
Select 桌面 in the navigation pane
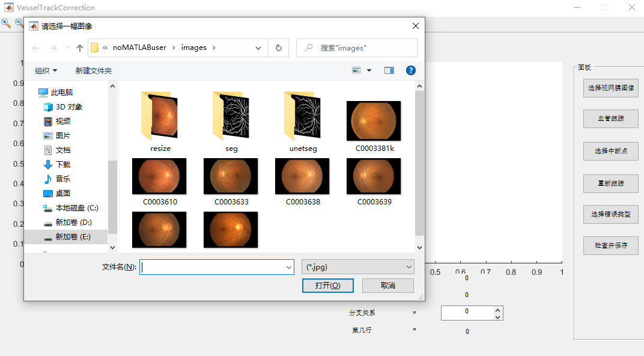[63, 194]
